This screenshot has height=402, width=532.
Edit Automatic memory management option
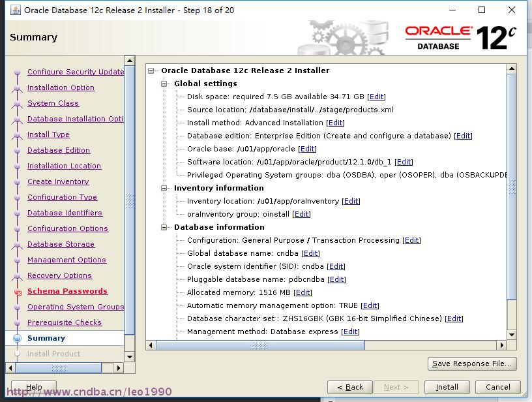[x=370, y=305]
